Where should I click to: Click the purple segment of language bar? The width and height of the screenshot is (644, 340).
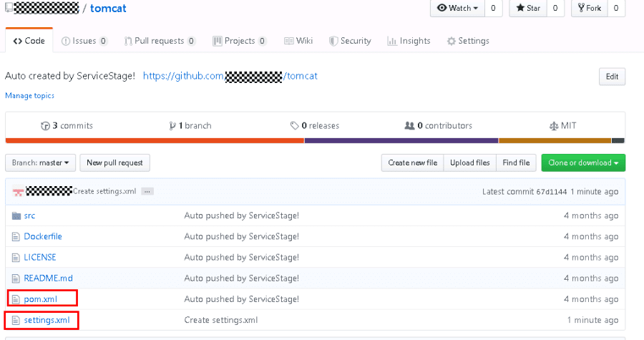point(401,141)
